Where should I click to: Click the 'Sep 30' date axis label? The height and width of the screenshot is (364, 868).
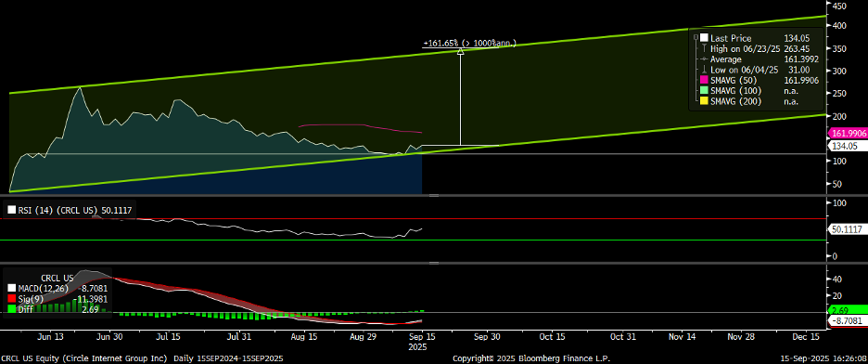point(488,337)
